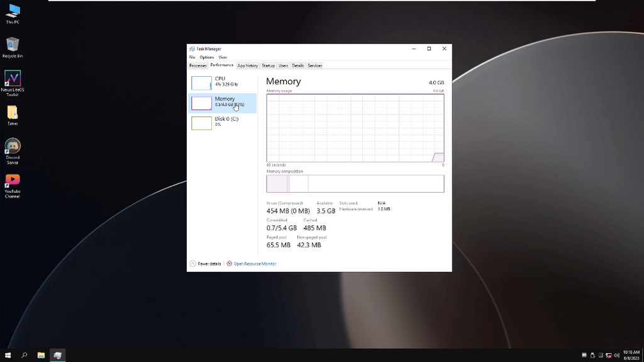Switch to the Processes tab

click(197, 65)
